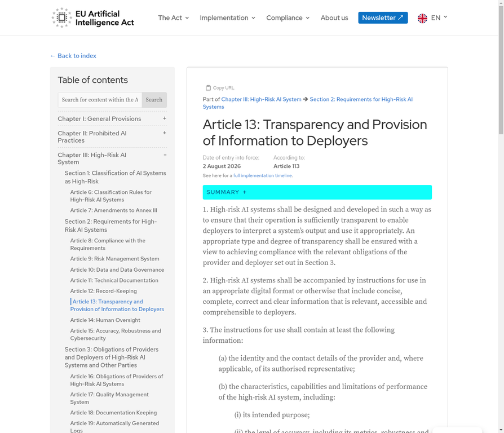
Task: Go to the About us page
Action: click(334, 18)
